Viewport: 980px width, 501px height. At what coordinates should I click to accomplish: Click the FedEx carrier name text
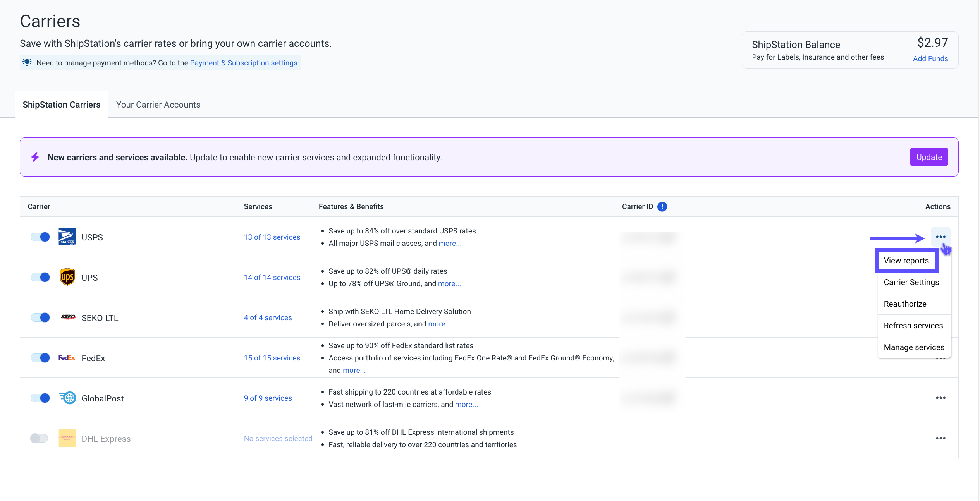93,358
